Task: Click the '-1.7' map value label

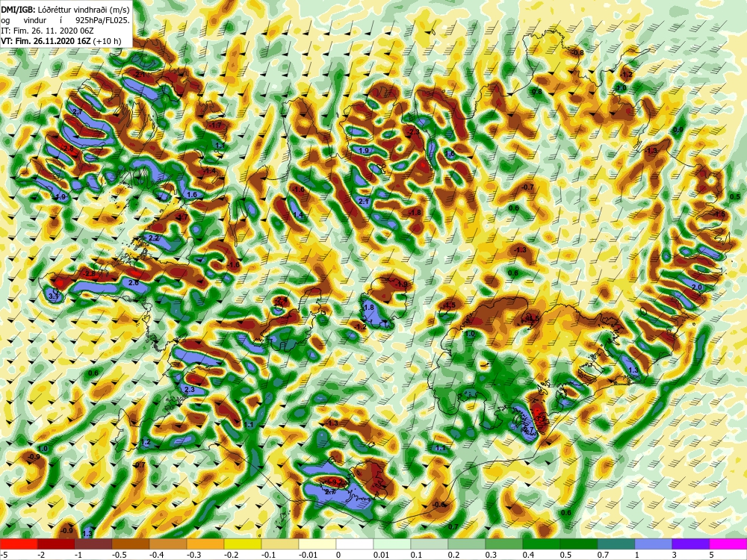Action: click(215, 125)
